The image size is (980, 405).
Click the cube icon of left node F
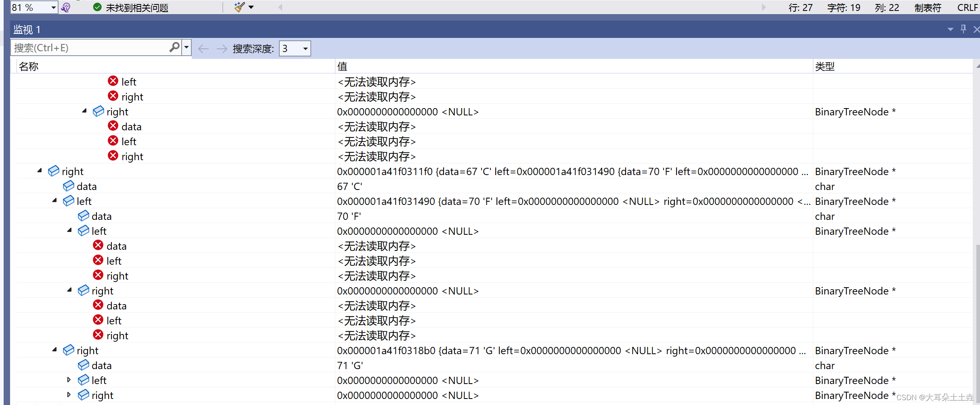(69, 200)
